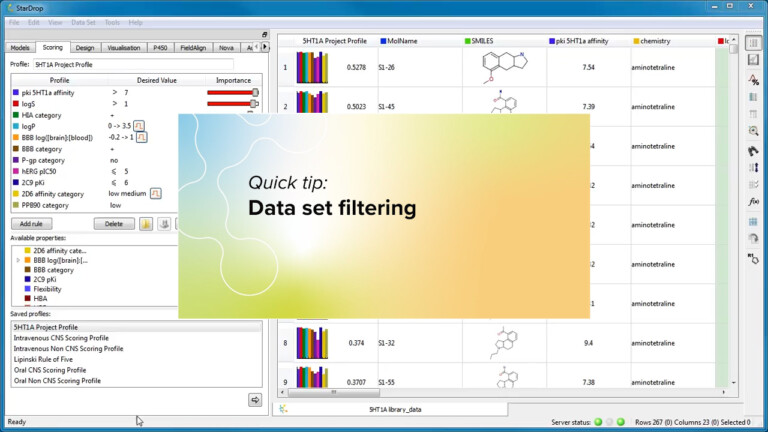Click the blue pki 5HT1a affinity color swatch
Viewport: 768px width, 432px height.
pos(16,92)
